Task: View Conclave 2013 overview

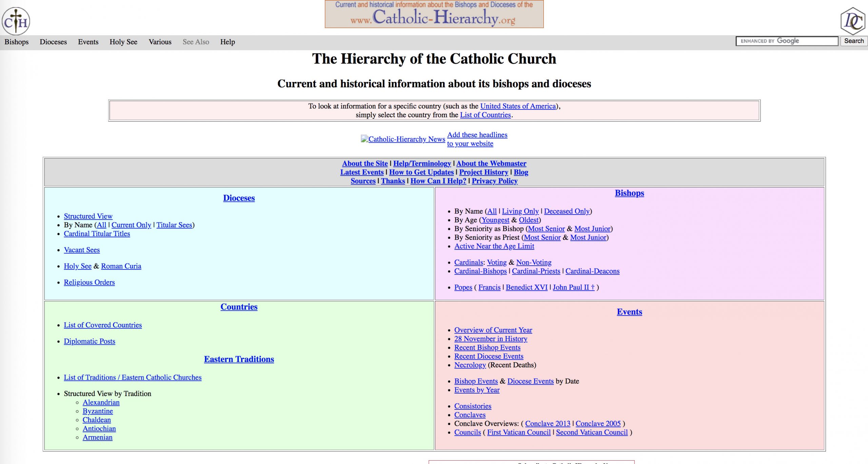Action: (547, 424)
